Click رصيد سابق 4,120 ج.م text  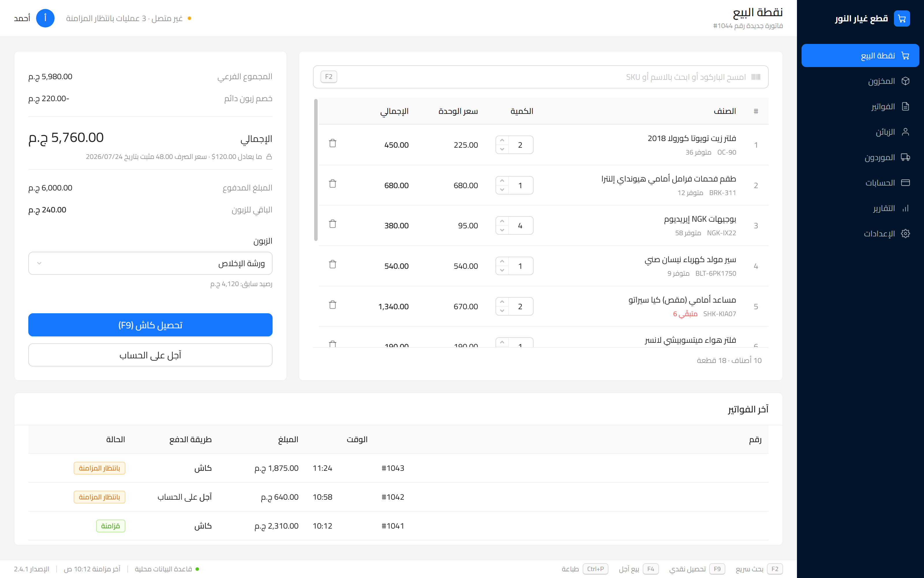point(241,284)
